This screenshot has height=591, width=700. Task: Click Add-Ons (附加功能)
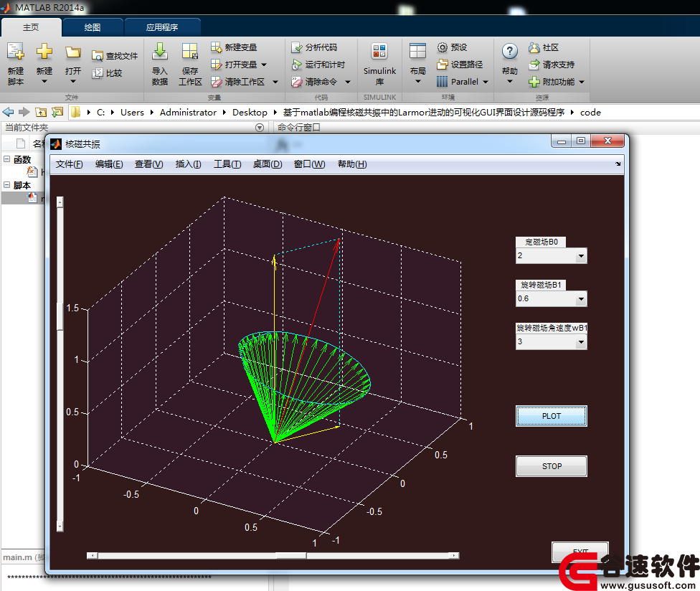tap(552, 82)
